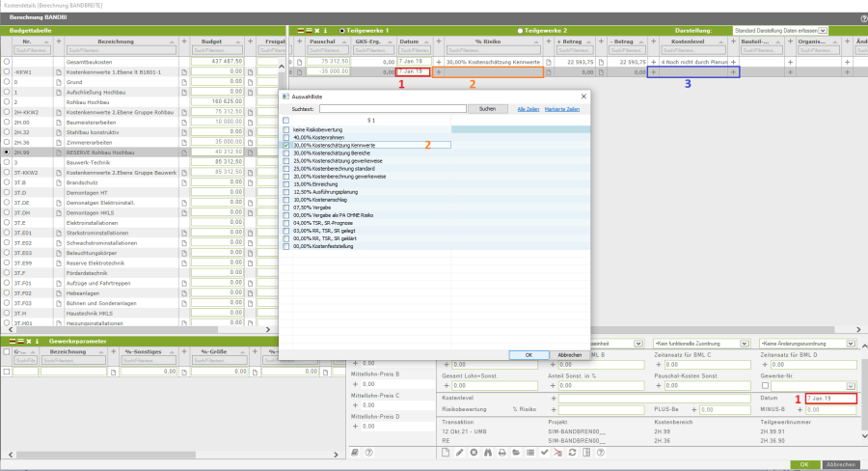Click the open folder icon in bottom toolbar
Image resolution: width=868 pixels, height=471 pixels.
516,453
